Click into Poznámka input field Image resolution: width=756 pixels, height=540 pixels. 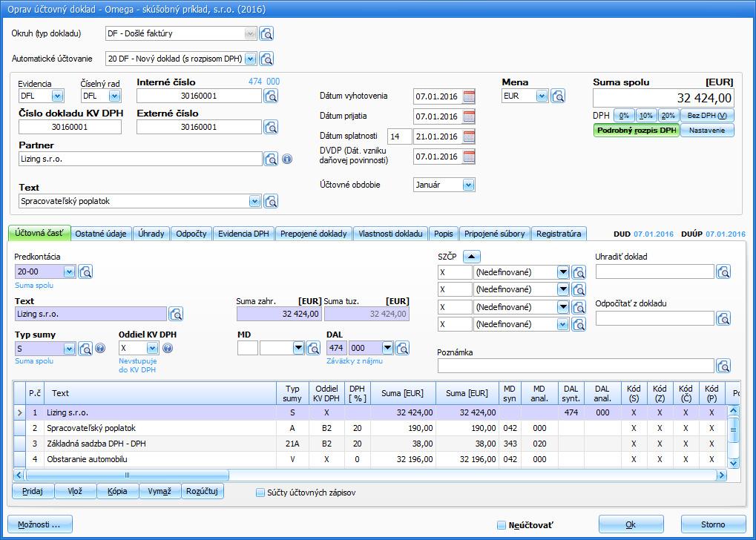(x=576, y=366)
